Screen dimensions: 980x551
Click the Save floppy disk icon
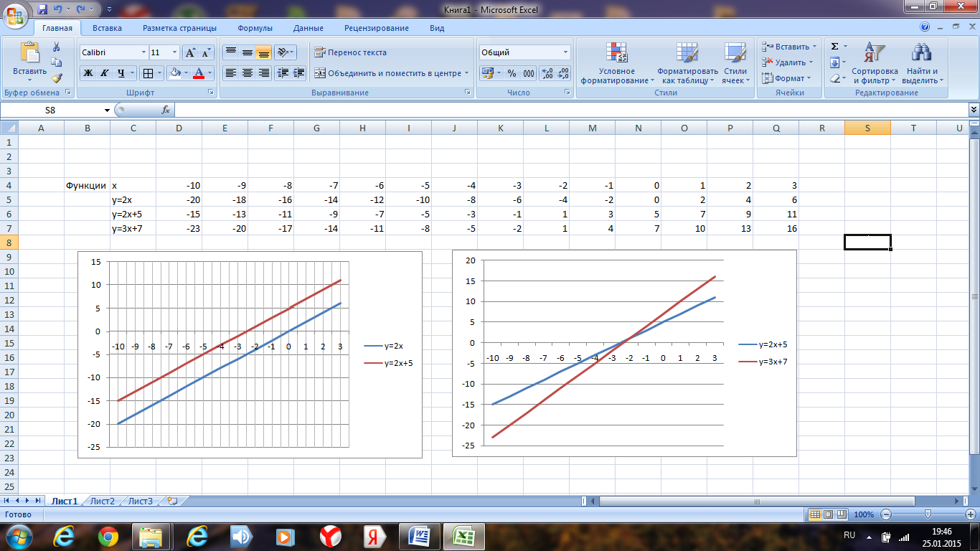tap(42, 9)
